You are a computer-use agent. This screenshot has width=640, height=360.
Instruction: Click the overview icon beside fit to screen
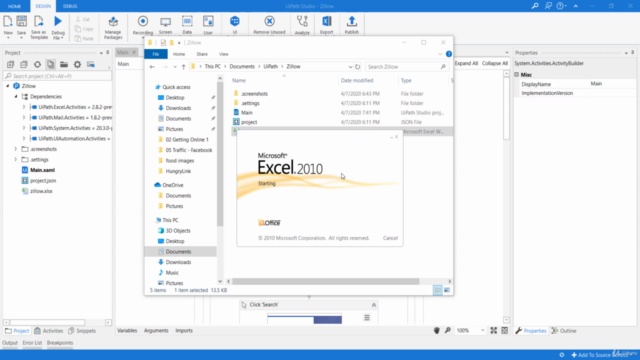click(505, 331)
